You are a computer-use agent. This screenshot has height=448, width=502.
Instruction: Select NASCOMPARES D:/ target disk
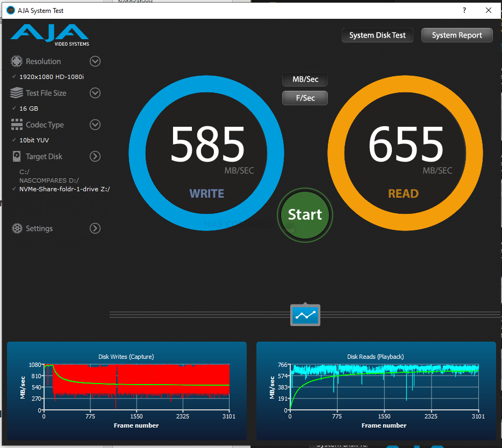click(x=49, y=180)
